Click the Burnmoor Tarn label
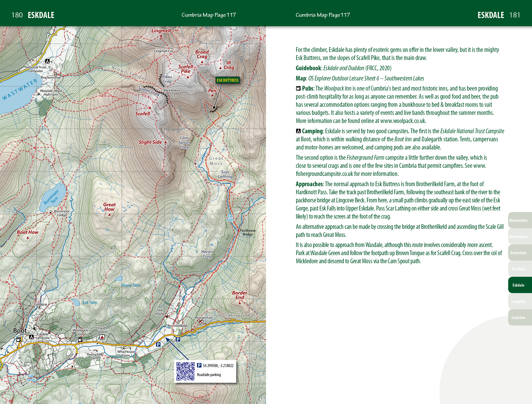The width and height of the screenshot is (532, 404). 52,198
